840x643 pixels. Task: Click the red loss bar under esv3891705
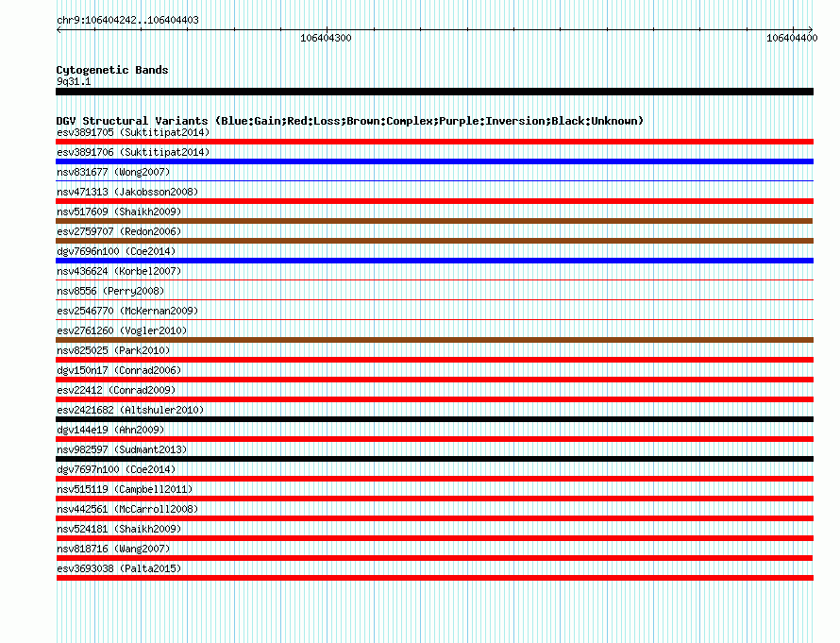tap(434, 142)
